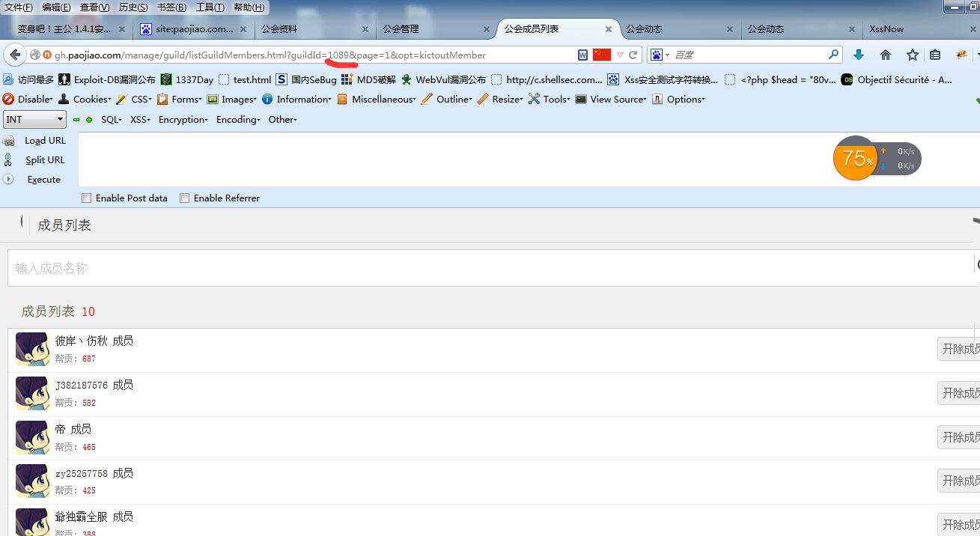Open the XSS dropdown in HackBar
980x536 pixels.
click(x=140, y=120)
